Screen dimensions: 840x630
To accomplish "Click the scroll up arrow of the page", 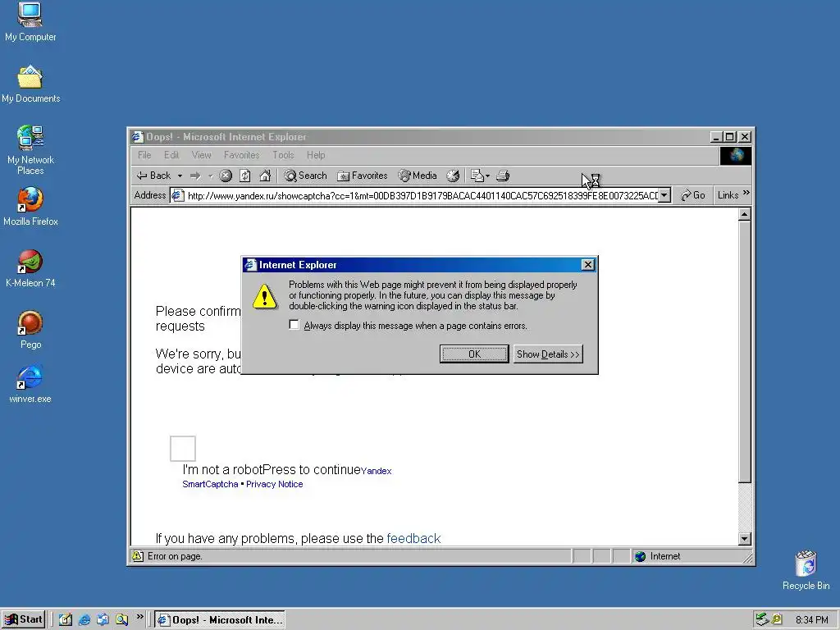I will (x=744, y=214).
